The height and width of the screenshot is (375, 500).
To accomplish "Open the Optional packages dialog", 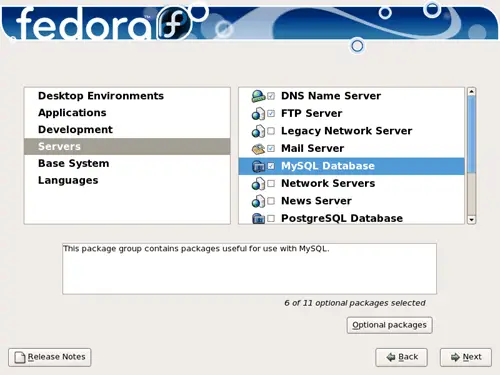I will click(x=389, y=325).
